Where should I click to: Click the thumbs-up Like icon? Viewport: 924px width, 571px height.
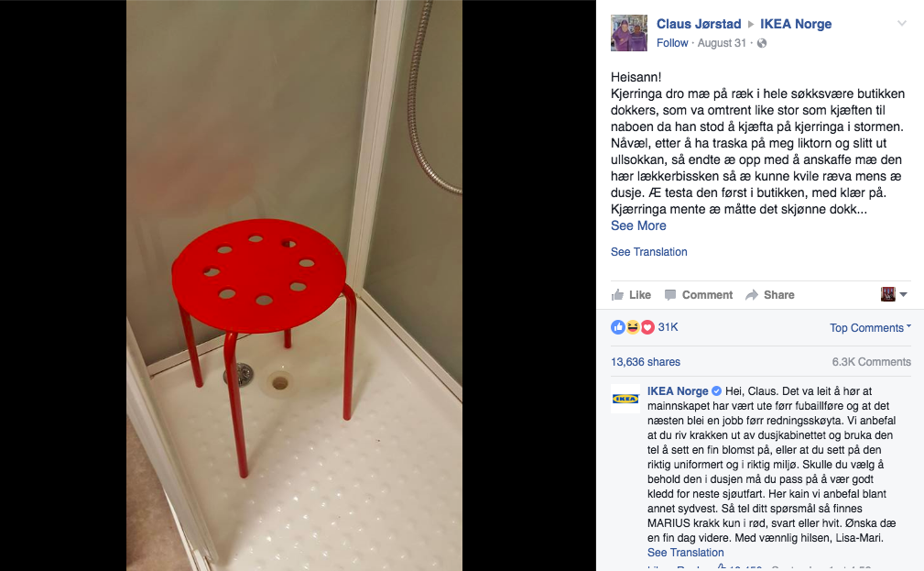[617, 295]
